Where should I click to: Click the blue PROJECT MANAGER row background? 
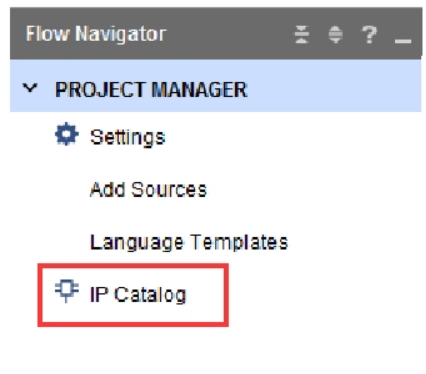(x=215, y=86)
